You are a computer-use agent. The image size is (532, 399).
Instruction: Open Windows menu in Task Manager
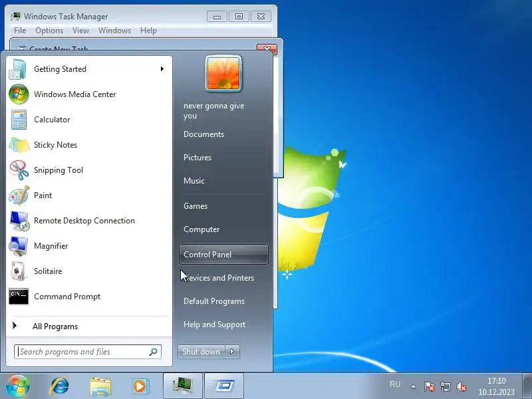coord(114,31)
